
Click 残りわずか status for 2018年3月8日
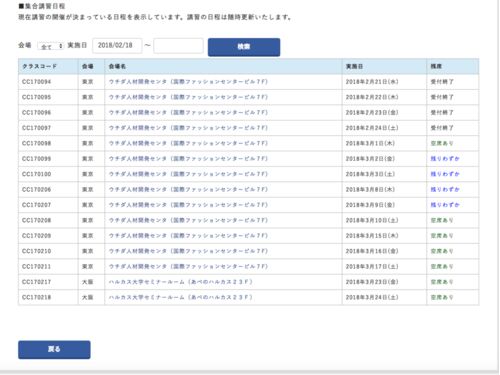[445, 189]
